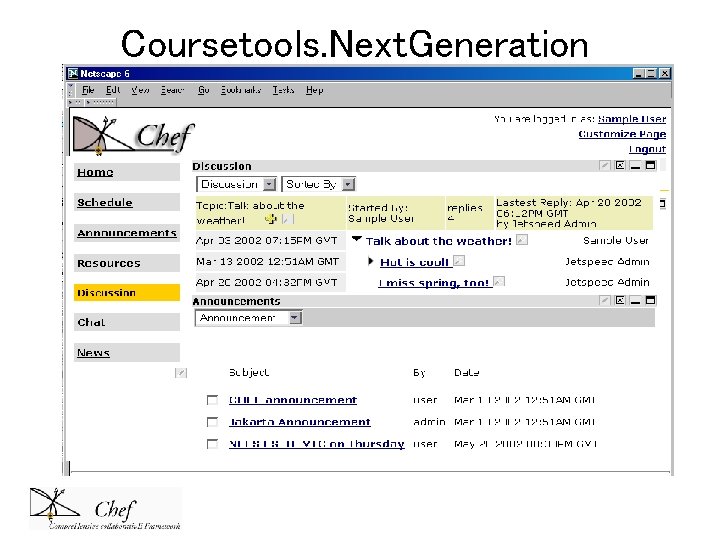Image resolution: width=720 pixels, height=540 pixels.
Task: Open the Bookmarks menu
Action: click(241, 90)
